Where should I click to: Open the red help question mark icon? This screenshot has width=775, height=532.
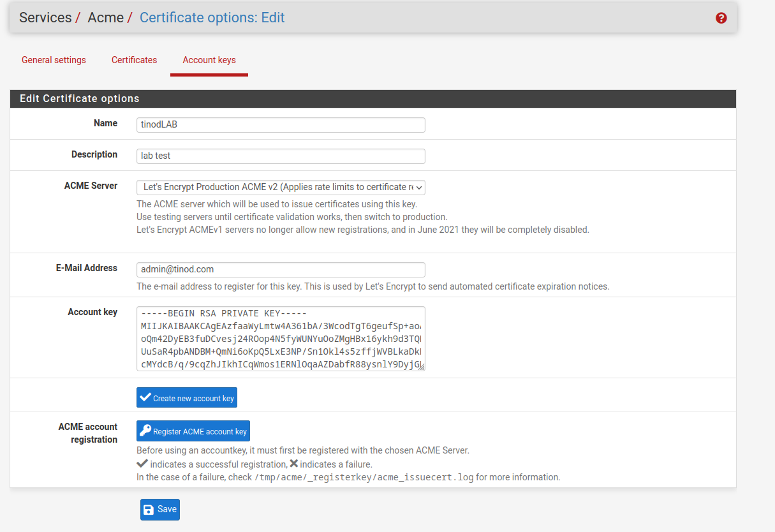721,18
